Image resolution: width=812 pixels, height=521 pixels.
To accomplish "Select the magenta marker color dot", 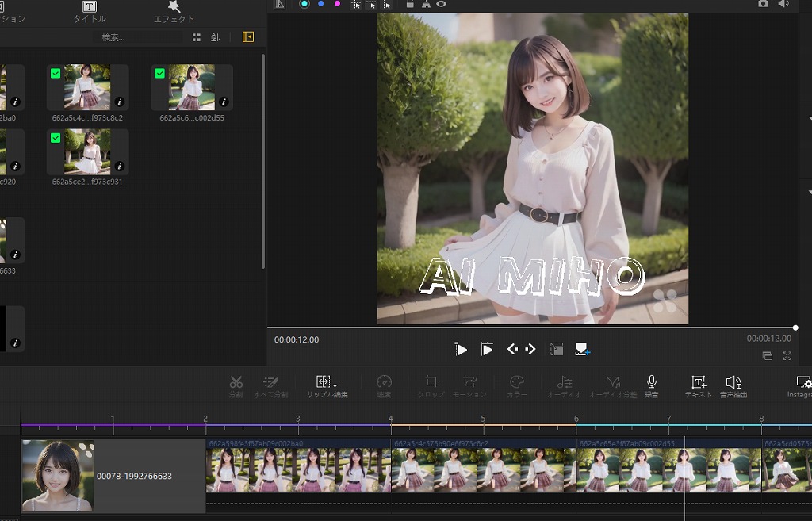I will point(337,4).
